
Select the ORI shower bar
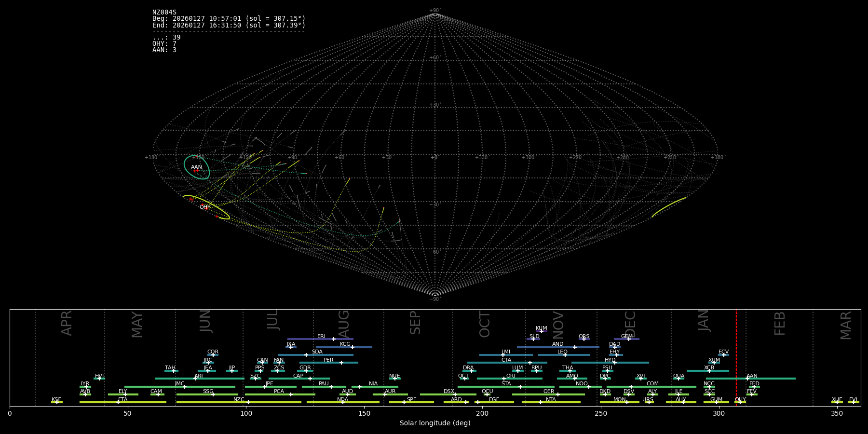point(510,379)
